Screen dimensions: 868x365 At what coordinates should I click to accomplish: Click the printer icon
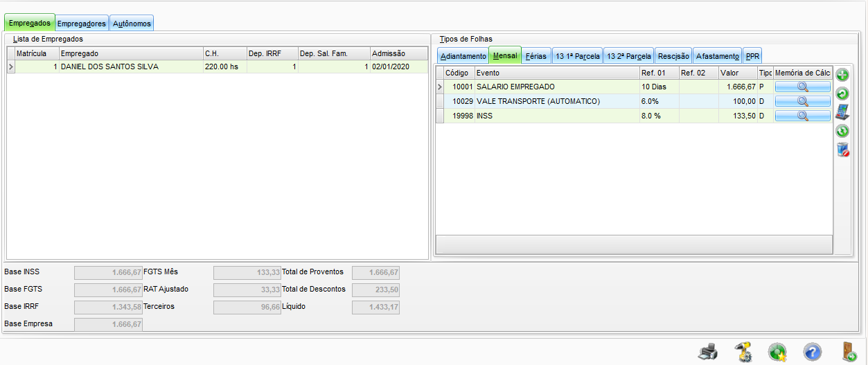[708, 352]
